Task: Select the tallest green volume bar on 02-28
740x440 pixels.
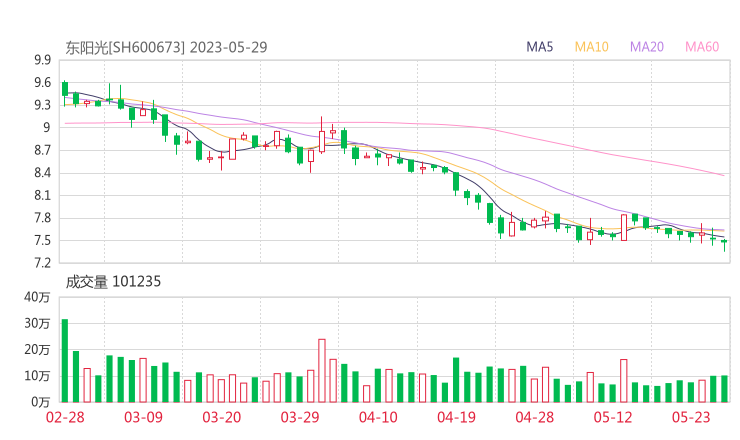Action: (65, 361)
